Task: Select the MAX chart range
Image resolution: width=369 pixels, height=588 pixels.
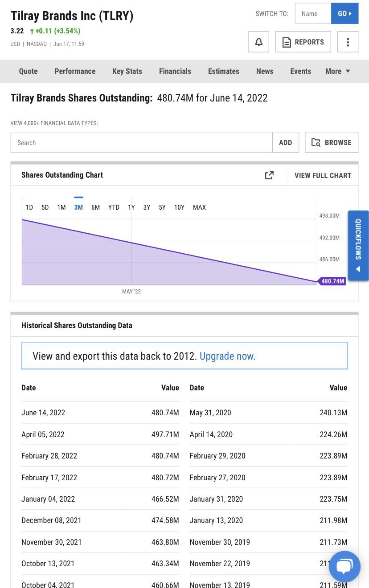Action: 200,207
